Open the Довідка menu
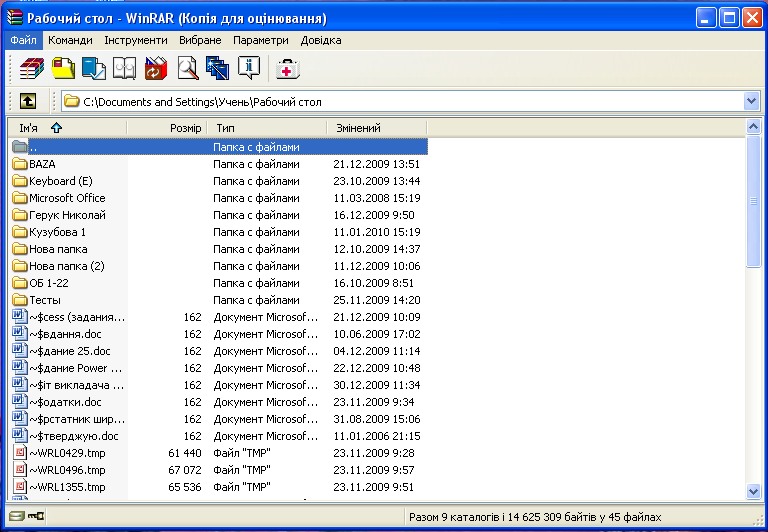Viewport: 768px width, 532px height. 321,40
